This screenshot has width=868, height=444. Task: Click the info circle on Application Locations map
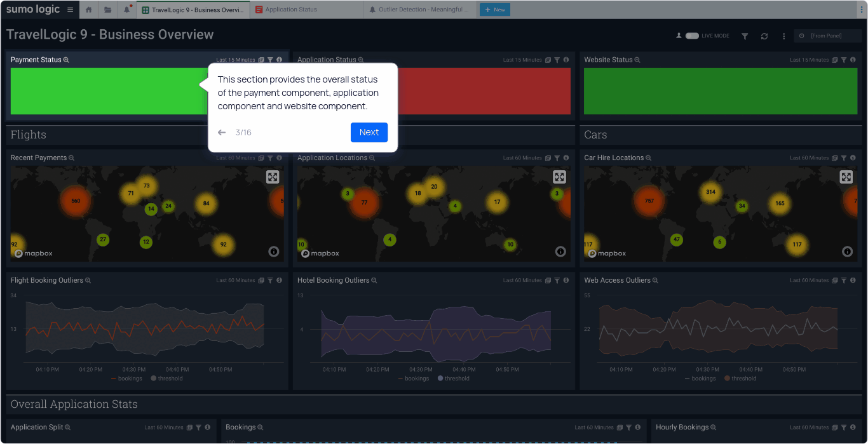pos(560,252)
